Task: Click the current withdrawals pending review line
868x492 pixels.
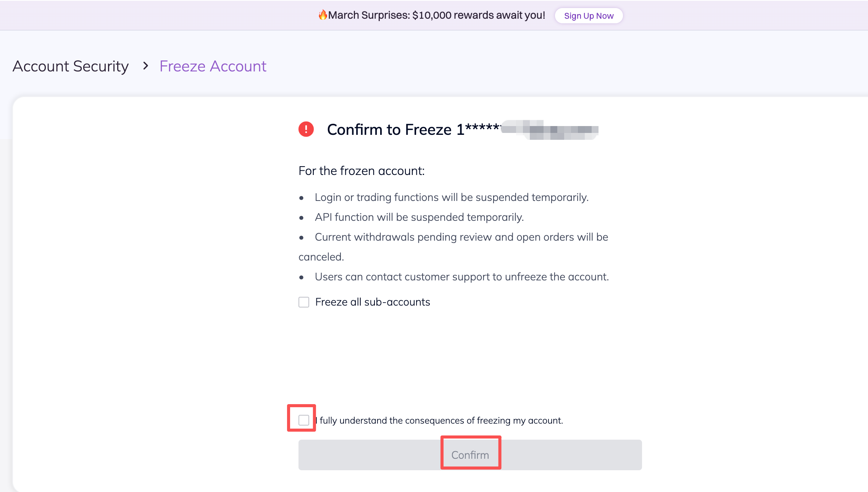Action: point(461,237)
